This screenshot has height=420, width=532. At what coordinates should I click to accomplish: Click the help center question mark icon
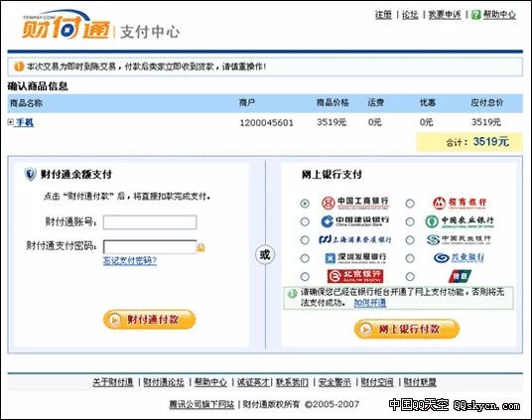click(x=476, y=15)
